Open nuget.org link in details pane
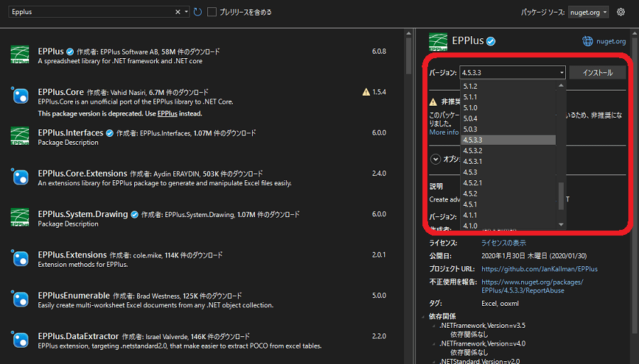Screen dimensions: 639x364 pos(611,41)
